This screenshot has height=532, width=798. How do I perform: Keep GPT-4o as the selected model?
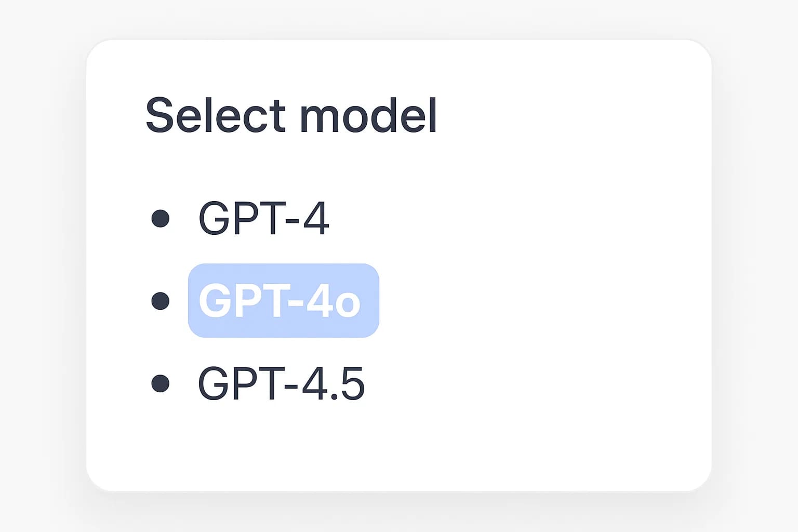[x=280, y=301]
